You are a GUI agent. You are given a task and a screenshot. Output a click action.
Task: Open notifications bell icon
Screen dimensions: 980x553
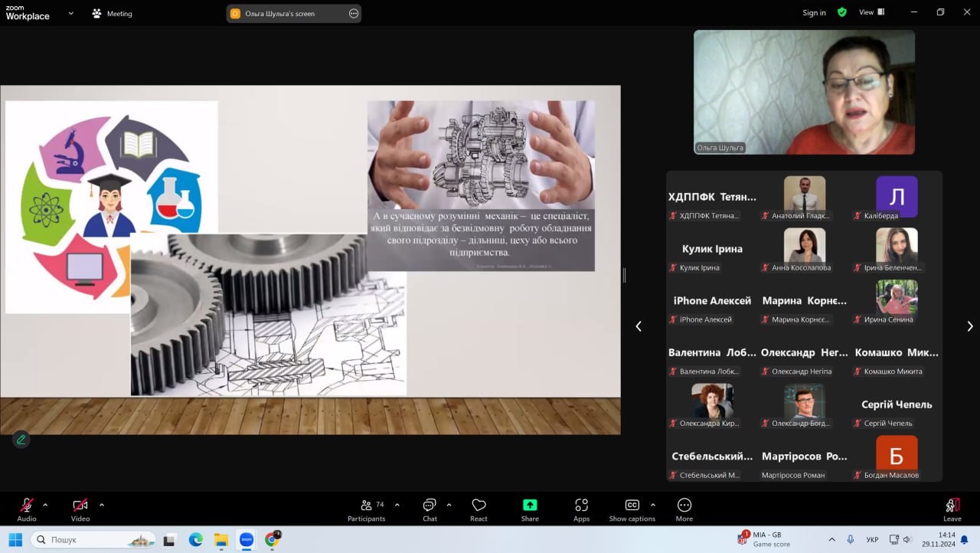965,539
